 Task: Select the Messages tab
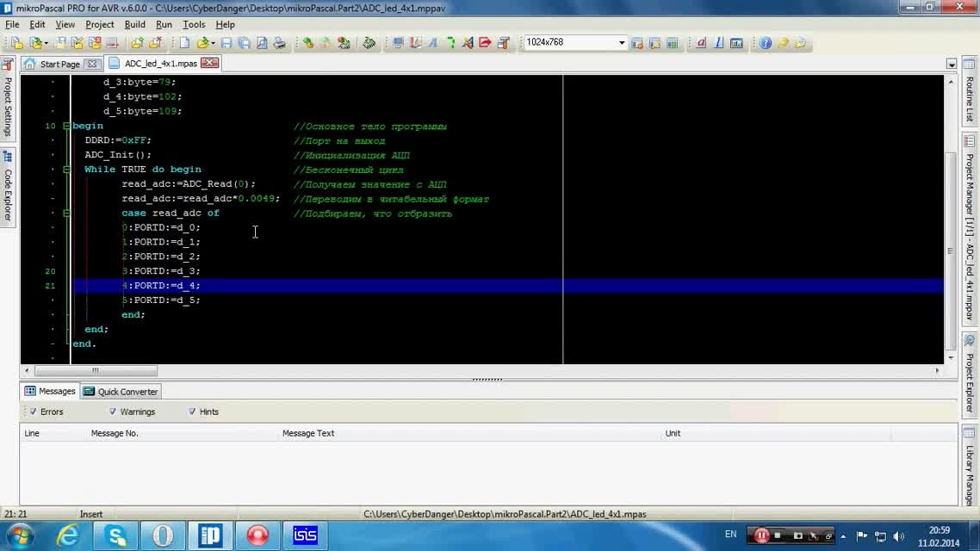[x=49, y=391]
